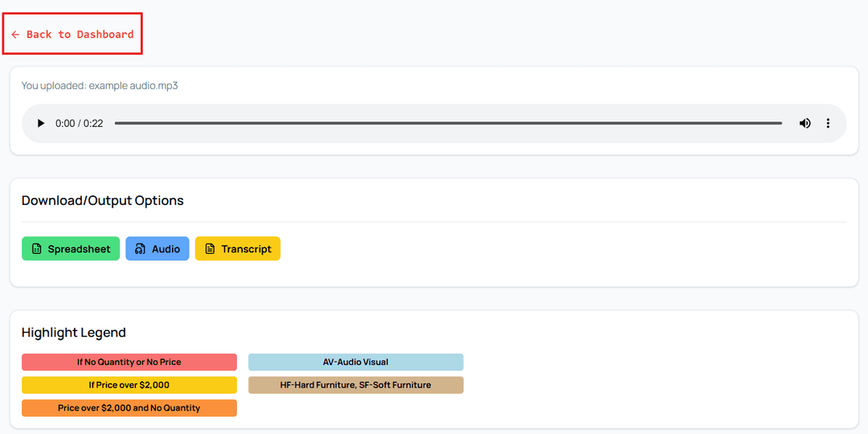This screenshot has height=434, width=868.
Task: Open audio player more options menu
Action: tap(828, 124)
